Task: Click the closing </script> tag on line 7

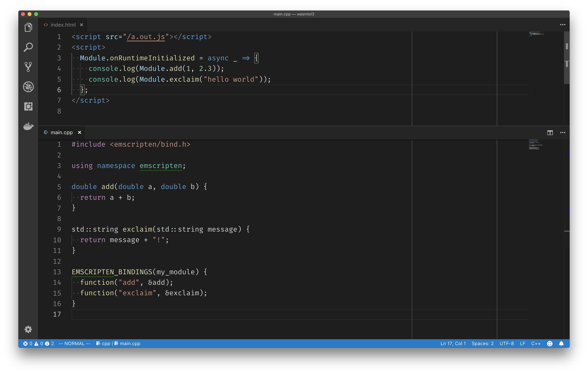Action: 90,100
